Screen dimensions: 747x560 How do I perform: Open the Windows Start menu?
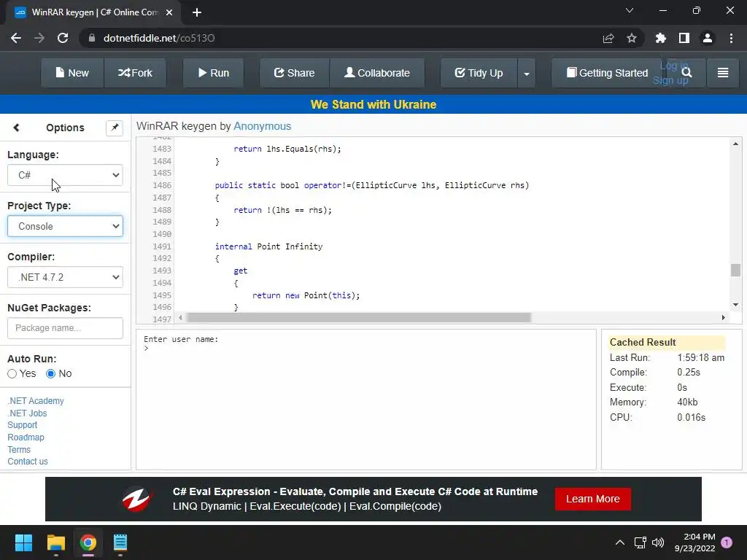point(23,542)
